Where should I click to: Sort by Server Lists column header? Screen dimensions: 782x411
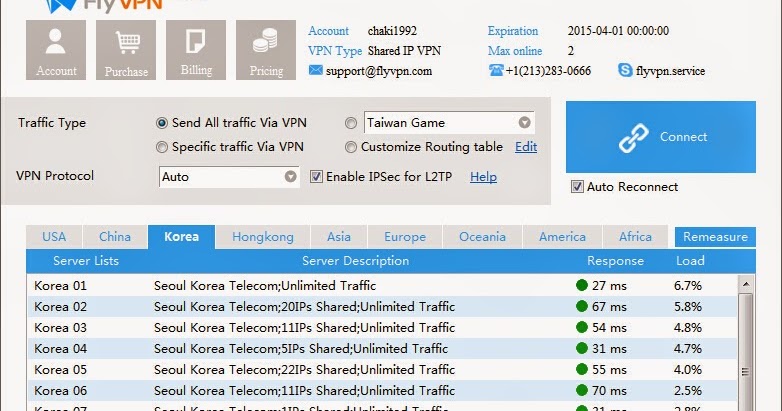pyautogui.click(x=86, y=261)
